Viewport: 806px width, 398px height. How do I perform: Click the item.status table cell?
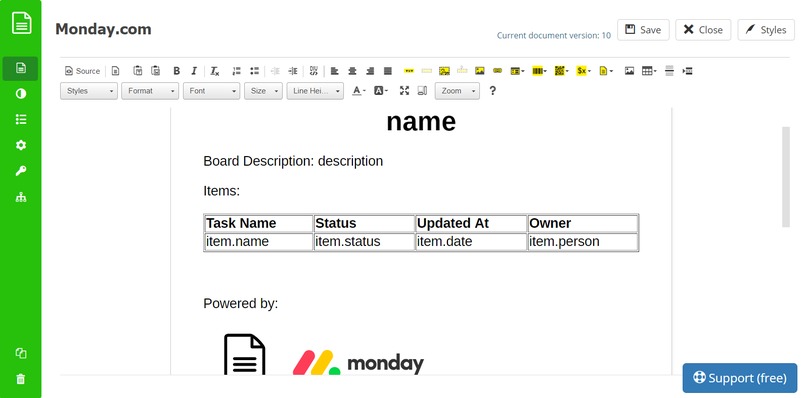(x=364, y=242)
